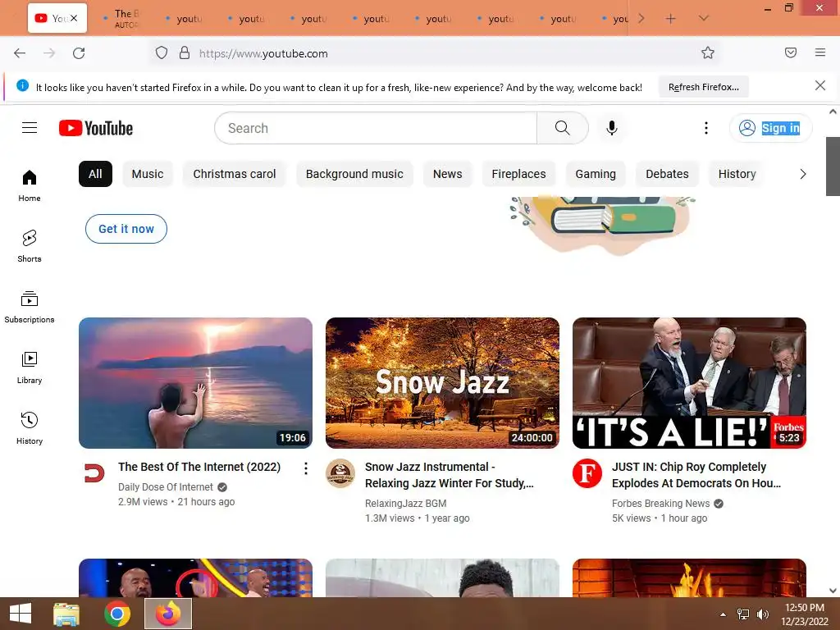The image size is (840, 630).
Task: Select the Background music chip
Action: coord(354,174)
